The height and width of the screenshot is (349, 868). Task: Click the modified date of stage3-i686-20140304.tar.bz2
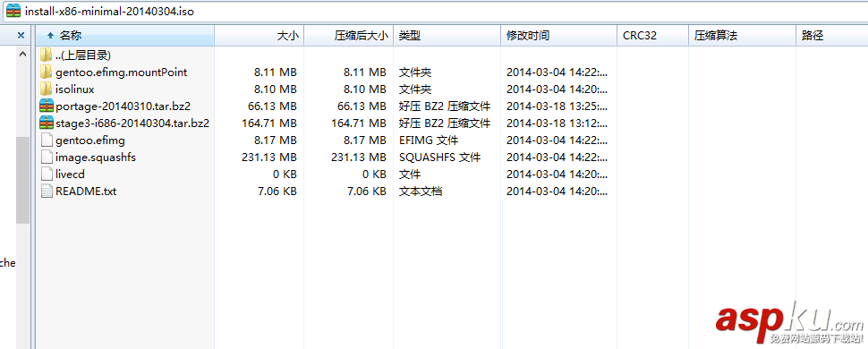[557, 123]
